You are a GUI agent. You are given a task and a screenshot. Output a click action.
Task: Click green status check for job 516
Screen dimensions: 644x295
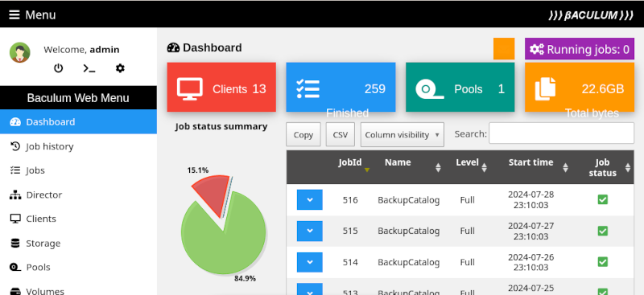[x=602, y=200]
